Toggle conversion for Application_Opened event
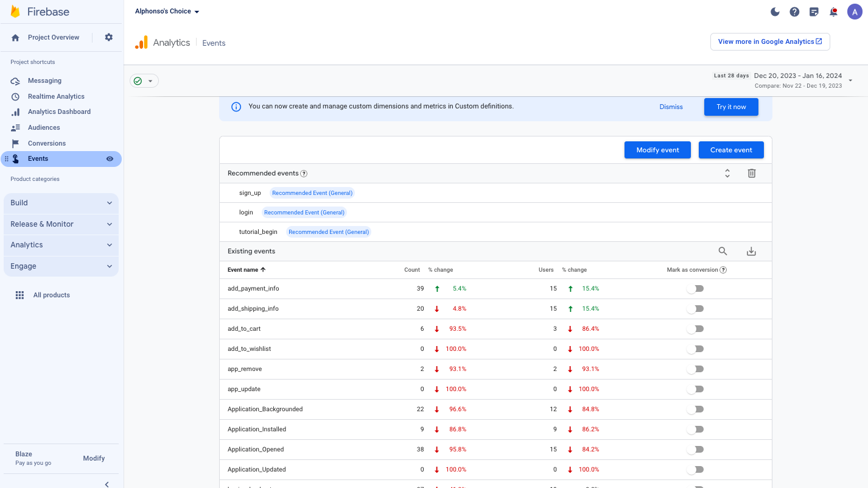Viewport: 868px width, 488px height. (695, 450)
